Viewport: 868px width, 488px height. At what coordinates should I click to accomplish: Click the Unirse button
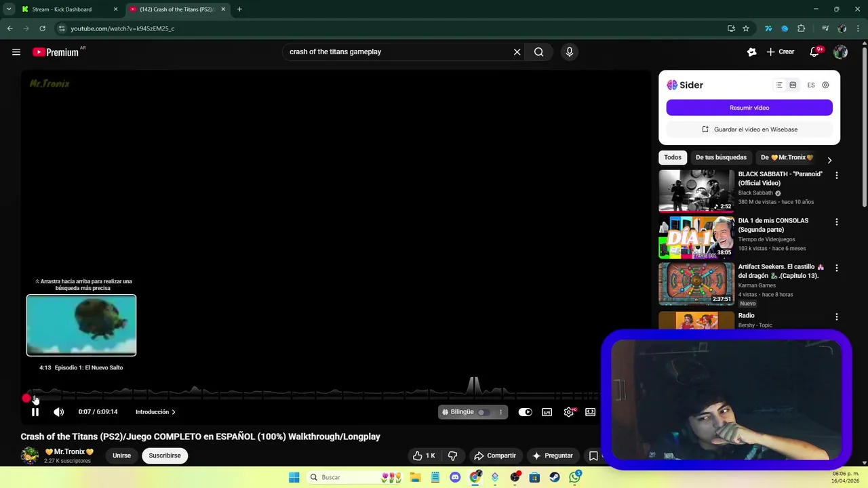click(x=121, y=455)
